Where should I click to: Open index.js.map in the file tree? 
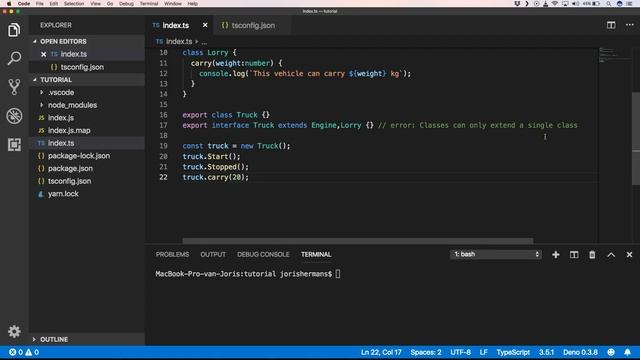click(x=87, y=131)
